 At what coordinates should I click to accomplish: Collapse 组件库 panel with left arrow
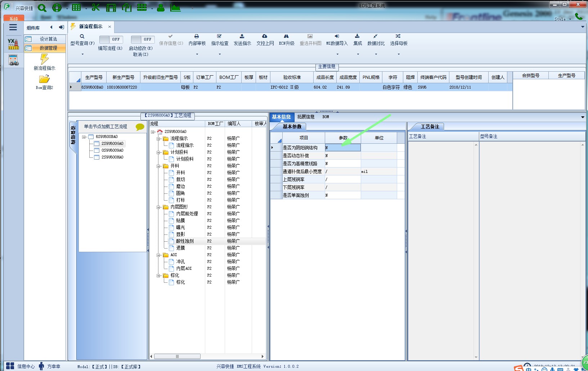pyautogui.click(x=51, y=27)
